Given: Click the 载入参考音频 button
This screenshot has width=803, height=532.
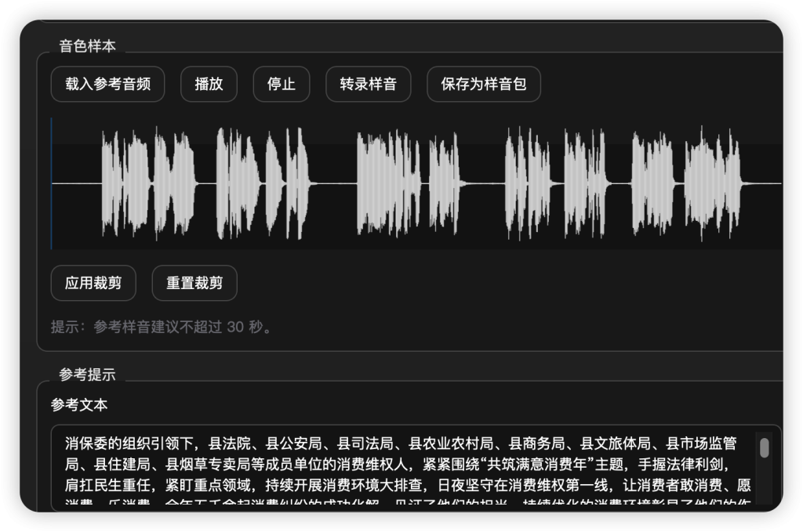Looking at the screenshot, I should 107,85.
